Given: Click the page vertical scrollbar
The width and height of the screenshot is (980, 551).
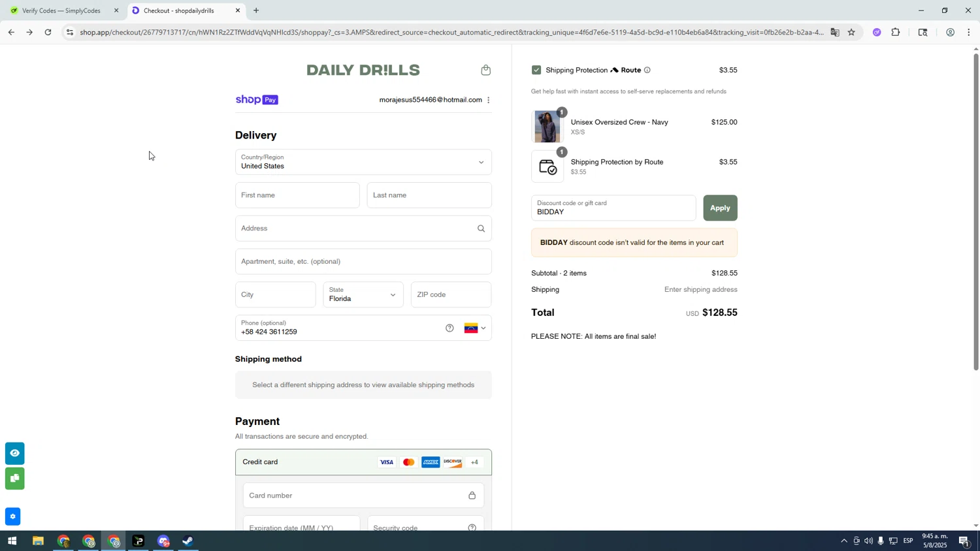Looking at the screenshot, I should (x=976, y=212).
